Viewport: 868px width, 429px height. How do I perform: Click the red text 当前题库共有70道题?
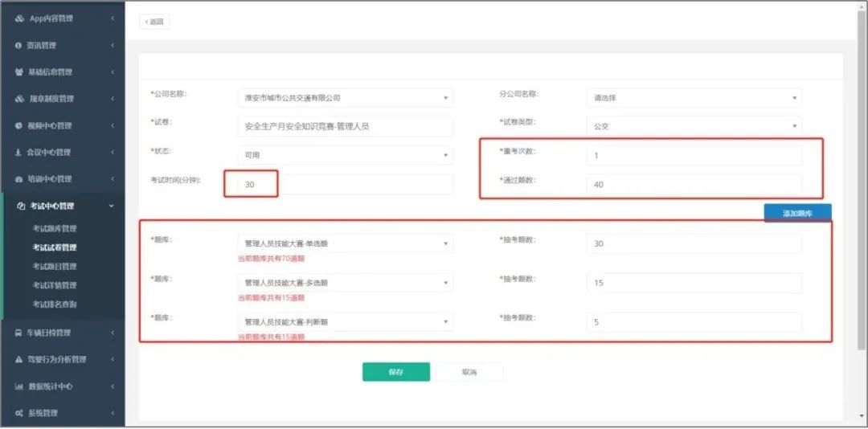272,259
